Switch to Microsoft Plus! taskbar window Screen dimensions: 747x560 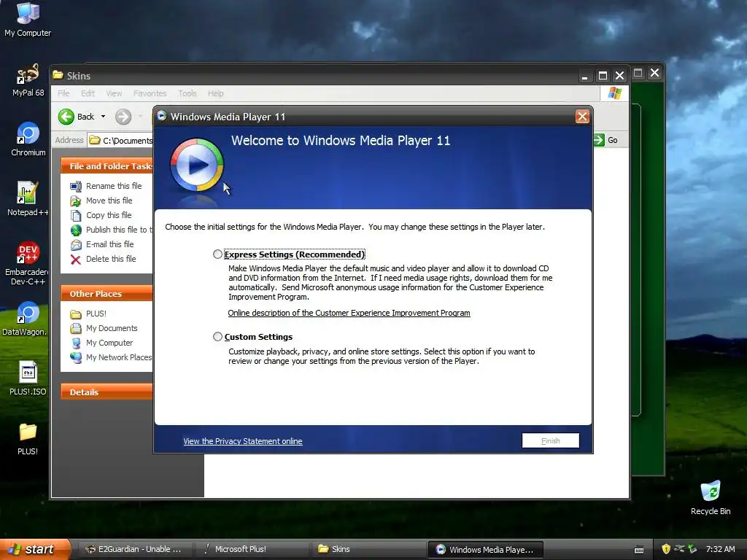pyautogui.click(x=252, y=550)
